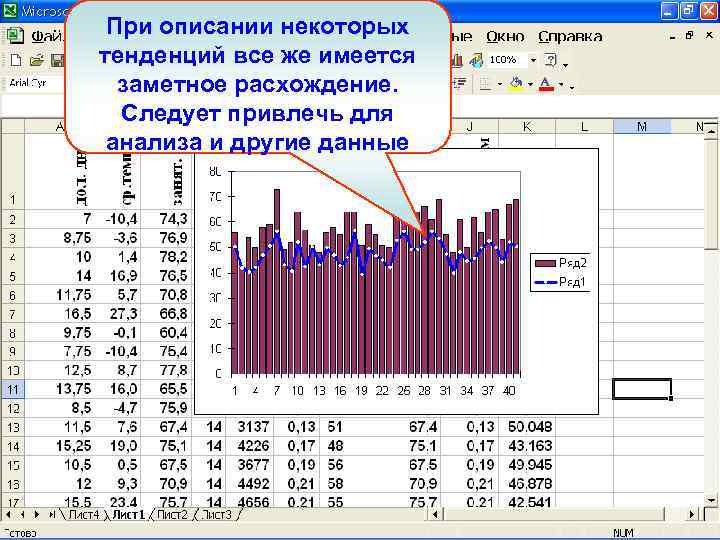
Task: Expand the Fill Color dropdown arrow
Action: coord(530,84)
